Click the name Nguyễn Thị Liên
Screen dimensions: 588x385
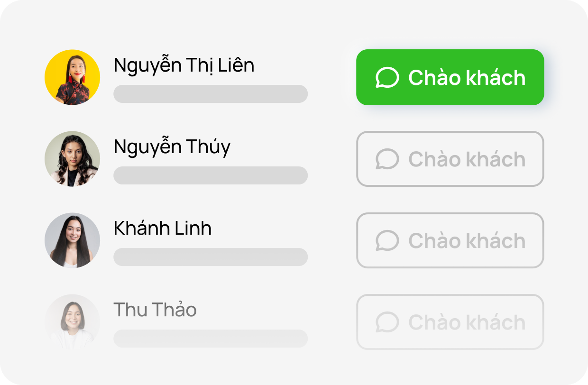184,65
